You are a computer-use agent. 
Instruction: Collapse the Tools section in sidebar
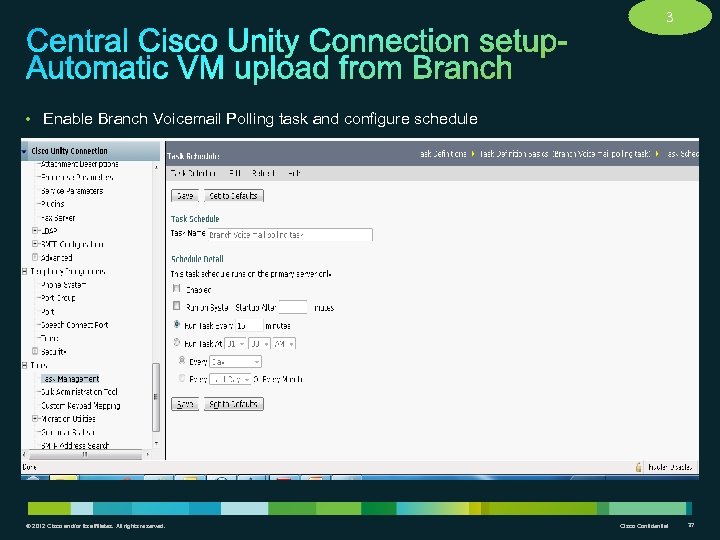coord(24,365)
